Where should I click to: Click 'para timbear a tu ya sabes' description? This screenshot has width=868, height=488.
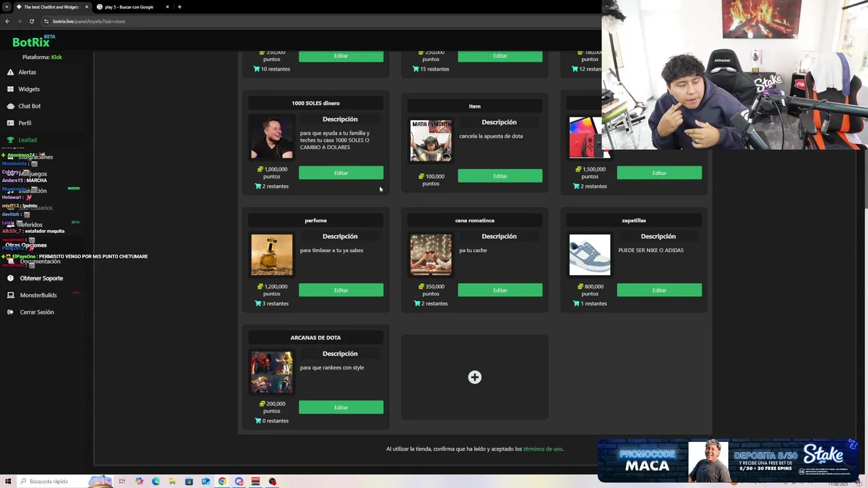[x=332, y=250]
